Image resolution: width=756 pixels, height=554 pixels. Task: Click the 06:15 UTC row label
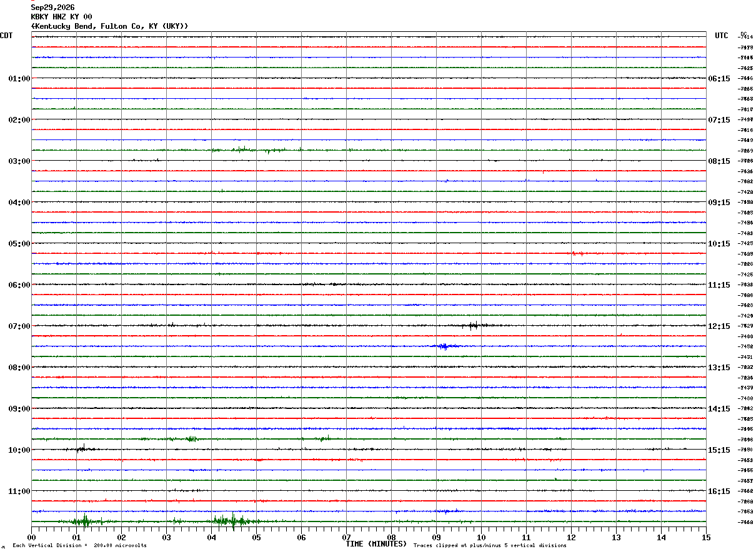(x=719, y=79)
